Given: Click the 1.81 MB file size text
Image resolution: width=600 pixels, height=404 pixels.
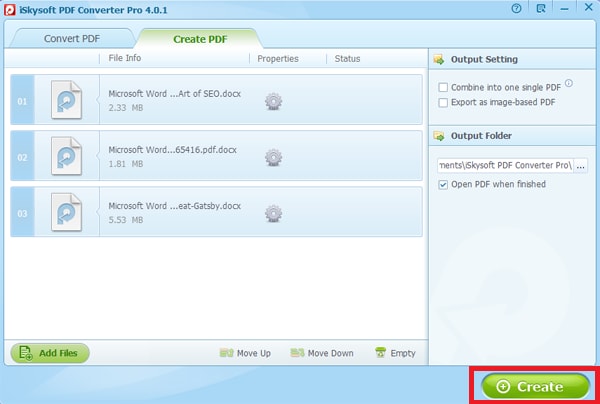Looking at the screenshot, I should [126, 164].
